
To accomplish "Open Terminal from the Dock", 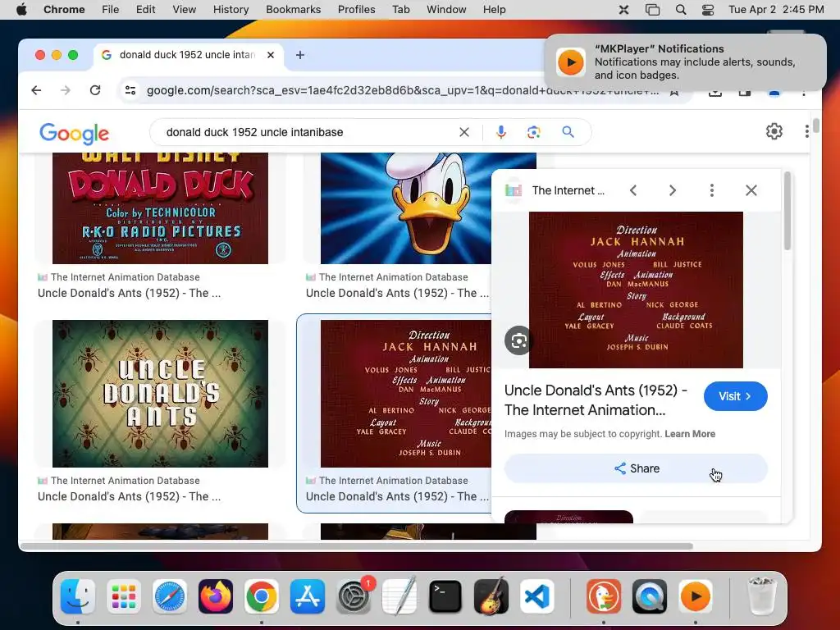I will (445, 596).
